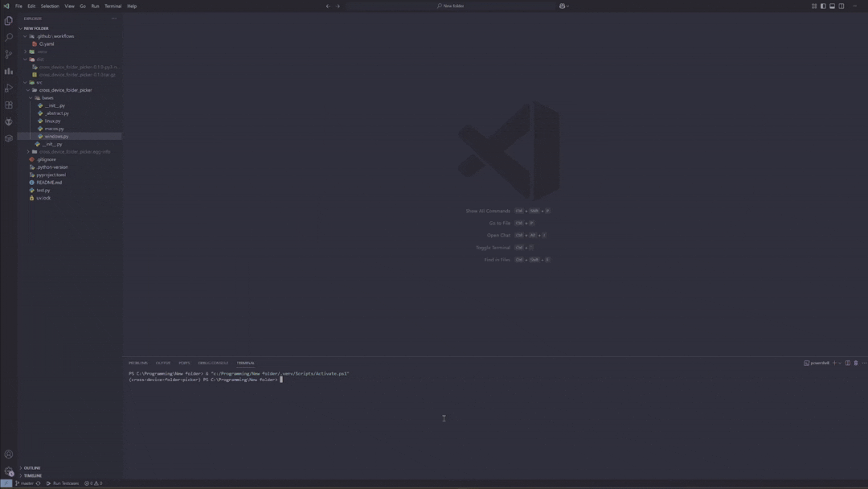Select the Accounts icon in Activity Bar
The width and height of the screenshot is (868, 489).
(8, 454)
